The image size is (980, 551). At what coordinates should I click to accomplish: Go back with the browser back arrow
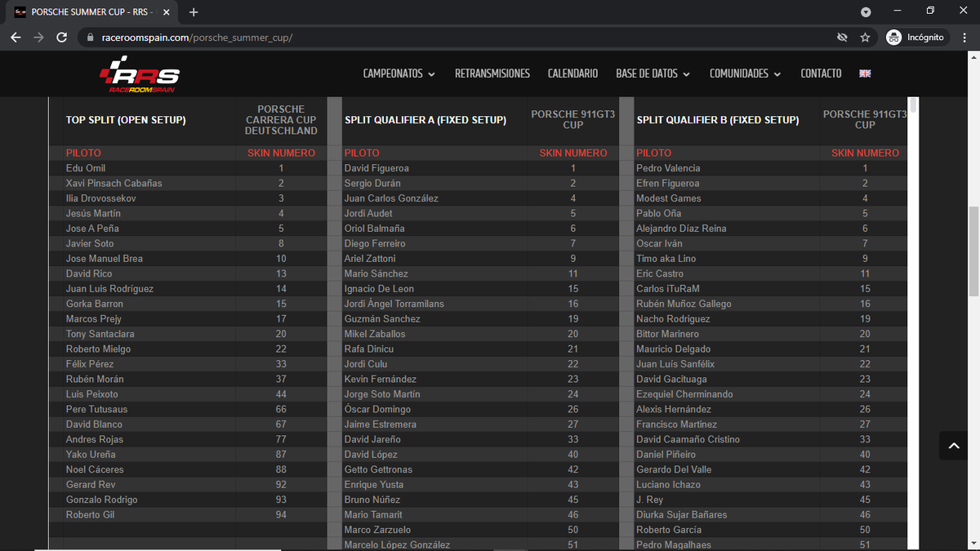coord(16,38)
